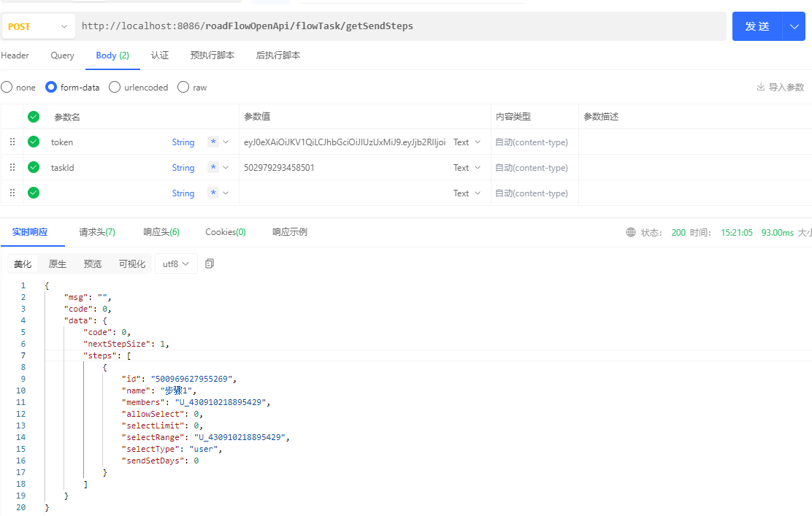812x516 pixels.
Task: Click the "steps" line in response
Action: coord(107,355)
